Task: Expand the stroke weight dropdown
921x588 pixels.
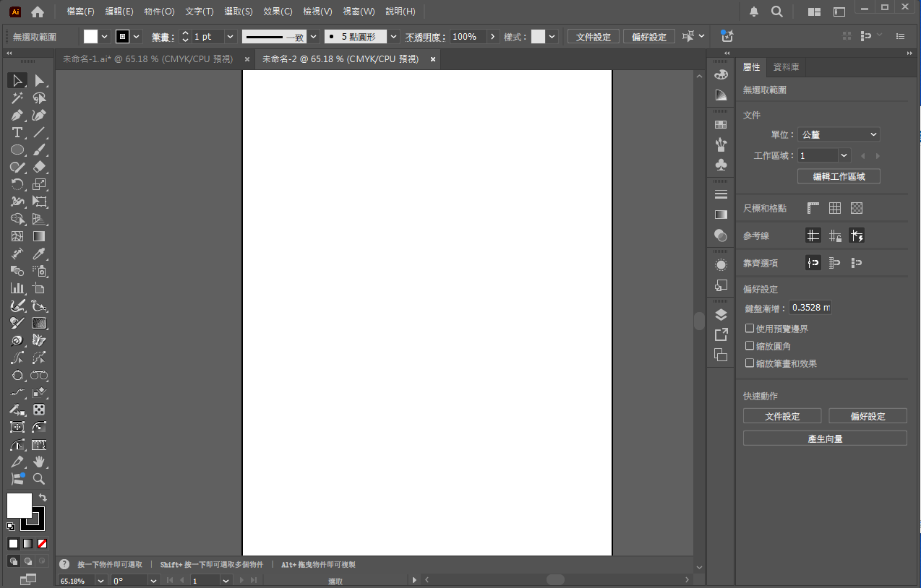Action: pos(231,37)
